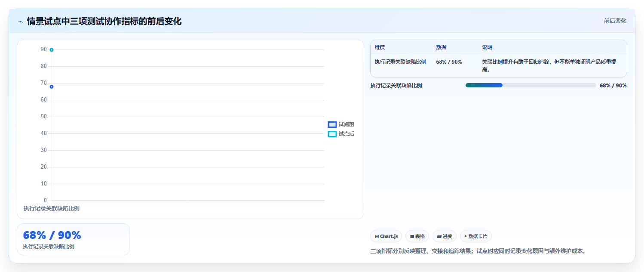The image size is (644, 272).
Task: Click the 执行记录关联缺陷比例 progress bar
Action: [x=531, y=85]
